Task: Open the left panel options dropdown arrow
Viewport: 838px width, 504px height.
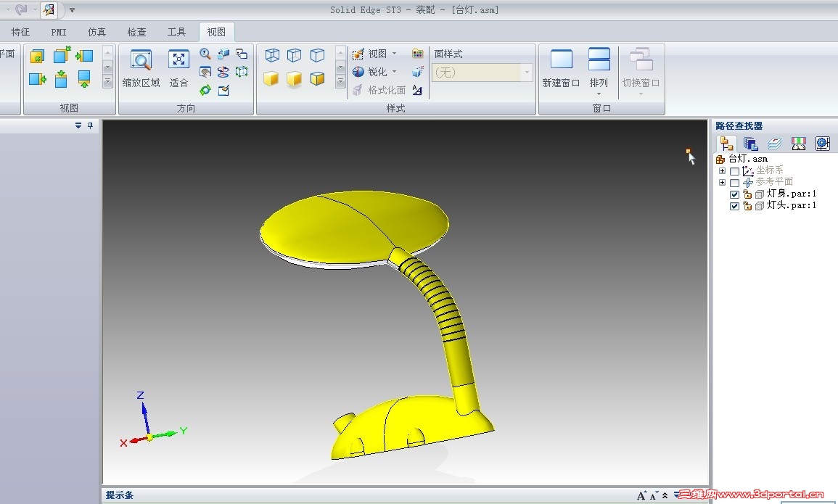Action: 78,125
